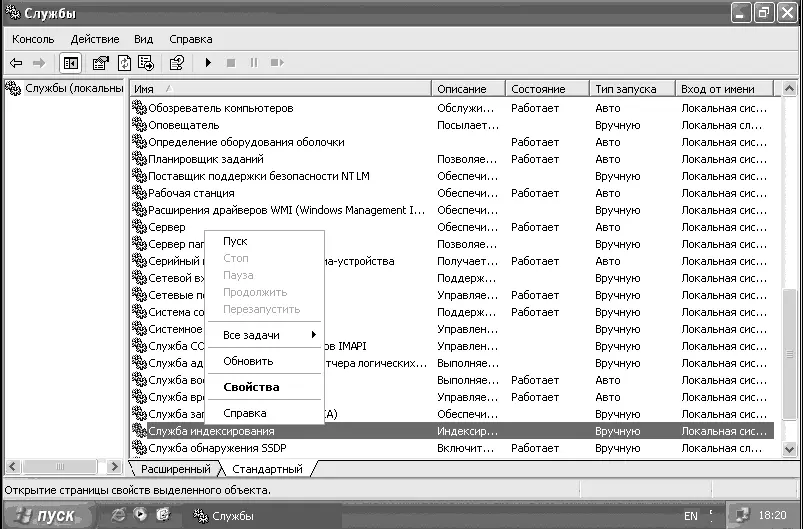Open the Действие menu
Screen dimensions: 803x529
point(95,39)
